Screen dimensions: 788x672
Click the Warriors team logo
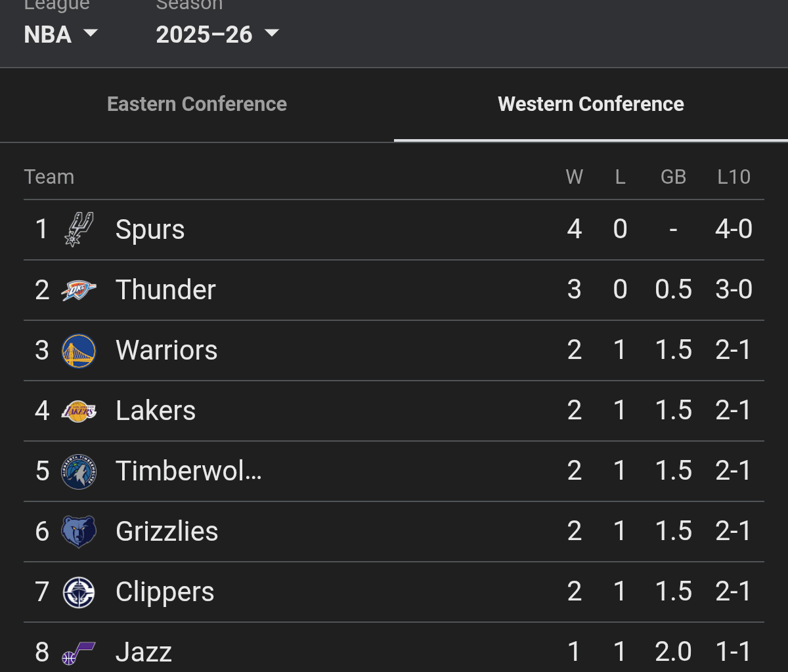click(79, 350)
